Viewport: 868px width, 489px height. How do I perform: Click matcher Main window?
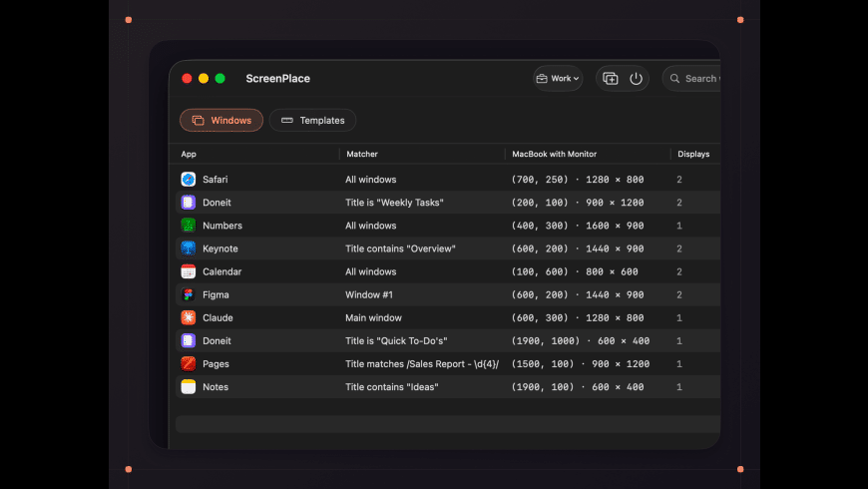pos(374,318)
